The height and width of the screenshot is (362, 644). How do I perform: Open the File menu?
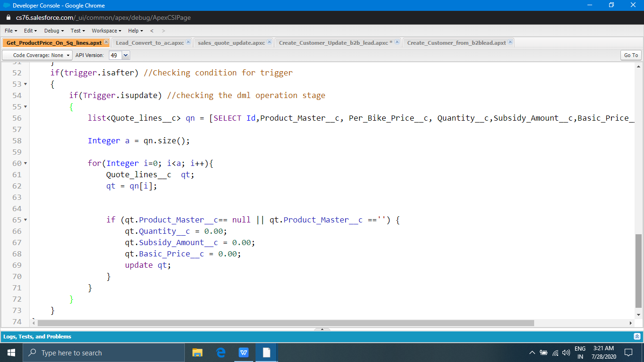[10, 31]
